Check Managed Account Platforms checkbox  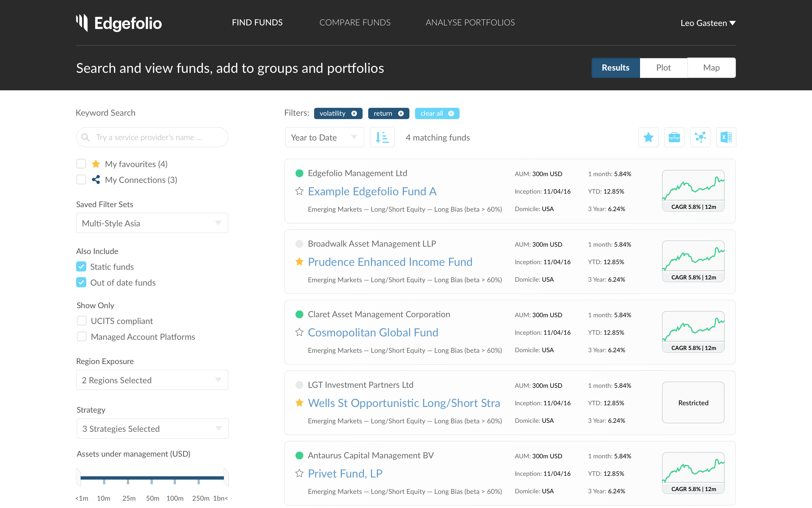[x=81, y=337]
